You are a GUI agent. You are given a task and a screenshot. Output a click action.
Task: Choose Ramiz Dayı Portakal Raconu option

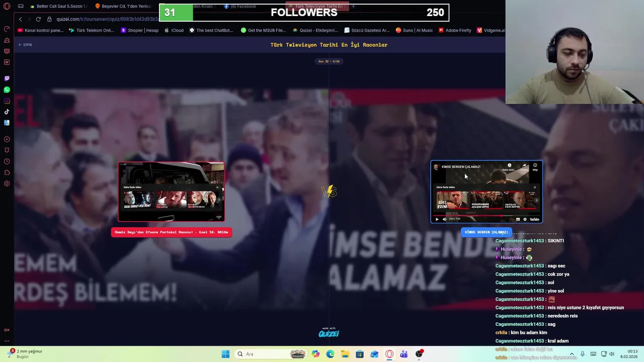click(172, 232)
